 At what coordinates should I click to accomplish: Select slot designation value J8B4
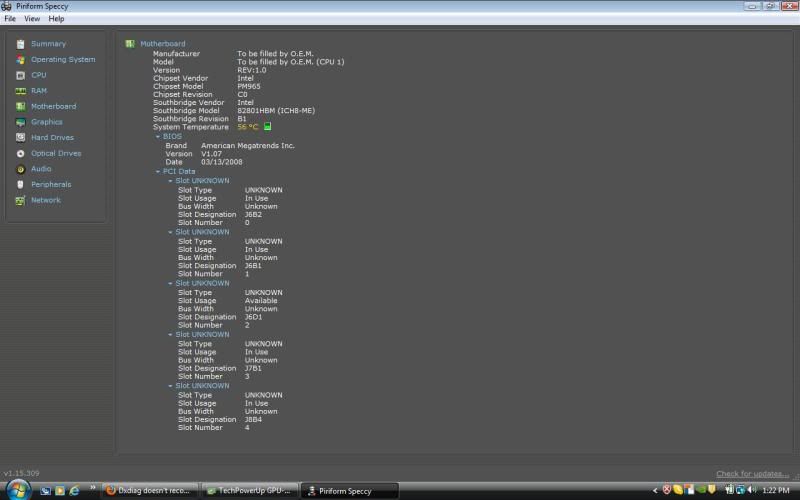point(253,420)
